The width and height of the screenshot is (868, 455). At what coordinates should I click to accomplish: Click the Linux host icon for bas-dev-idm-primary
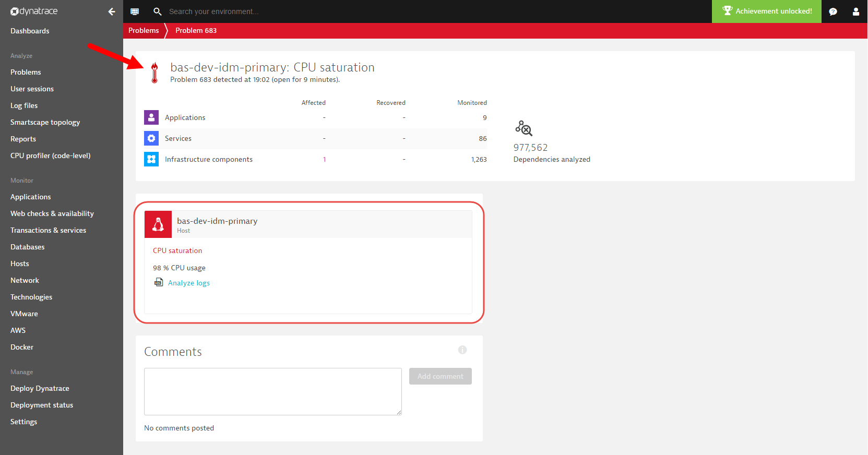click(x=158, y=224)
